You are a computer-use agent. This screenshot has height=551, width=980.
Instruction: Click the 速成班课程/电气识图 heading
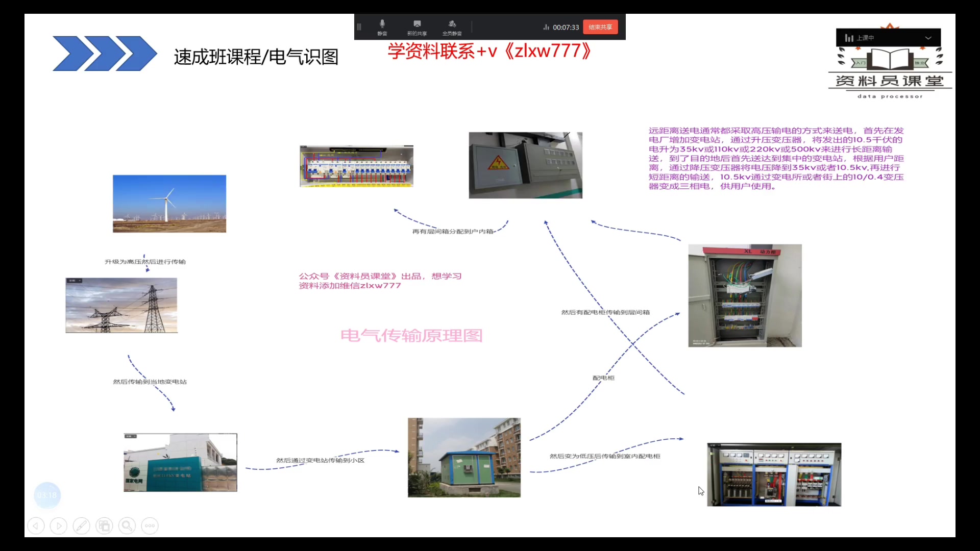tap(256, 57)
